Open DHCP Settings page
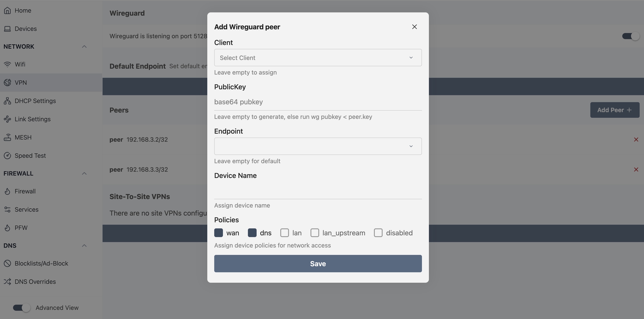Image resolution: width=644 pixels, height=319 pixels. [51, 101]
